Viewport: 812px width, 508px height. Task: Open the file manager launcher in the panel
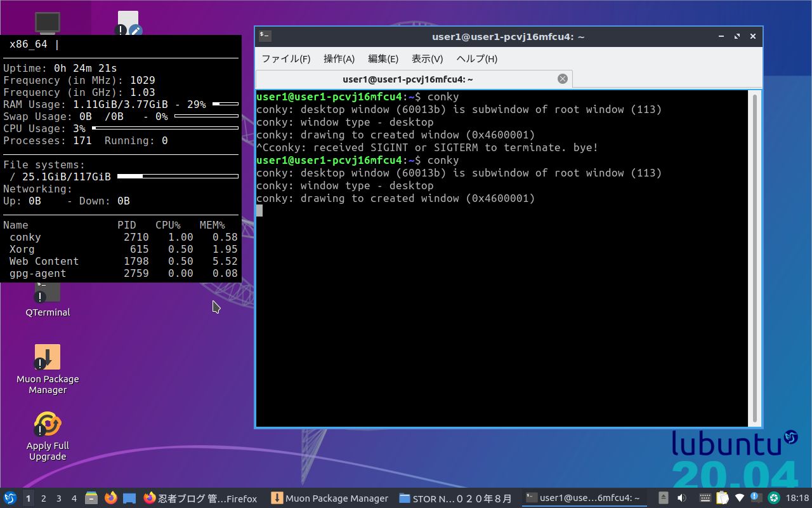[x=91, y=498]
